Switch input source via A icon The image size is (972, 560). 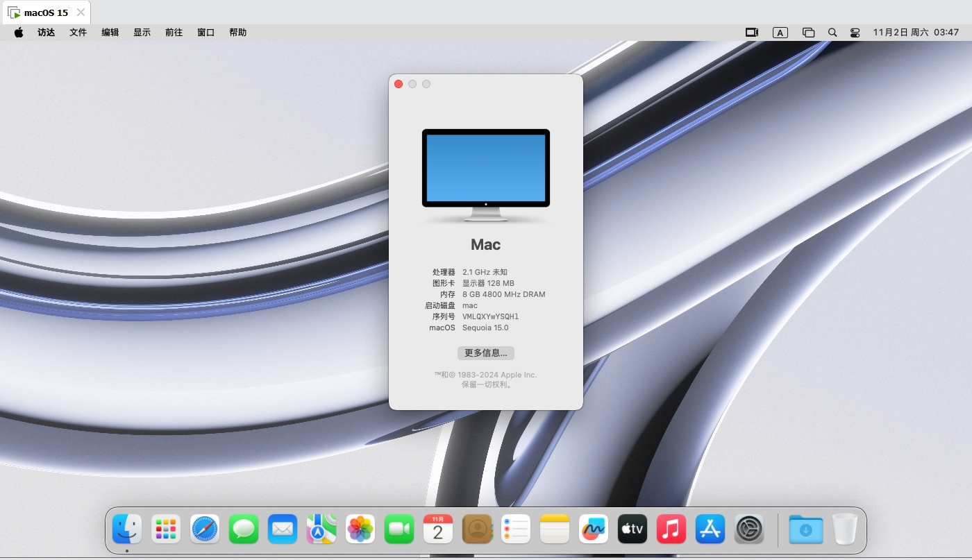780,33
